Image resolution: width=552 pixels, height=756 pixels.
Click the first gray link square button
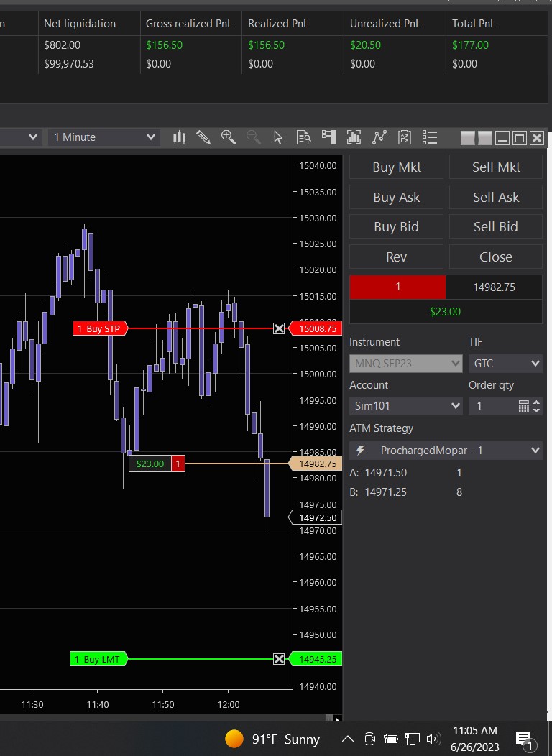point(468,139)
